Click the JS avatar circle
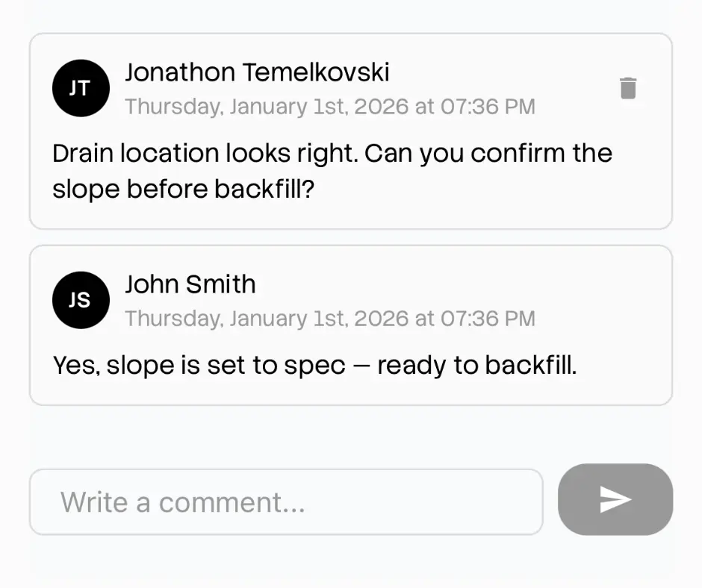This screenshot has width=702, height=588. [x=81, y=300]
